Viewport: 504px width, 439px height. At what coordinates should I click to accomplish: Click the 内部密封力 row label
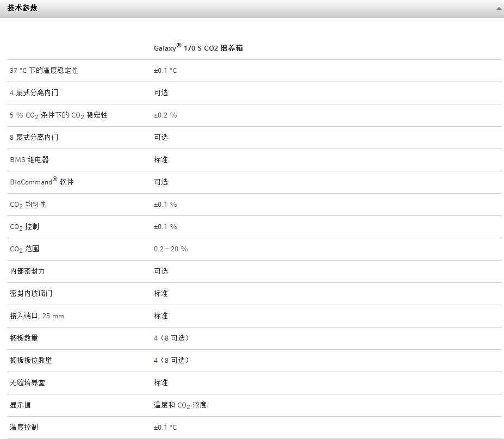point(27,271)
